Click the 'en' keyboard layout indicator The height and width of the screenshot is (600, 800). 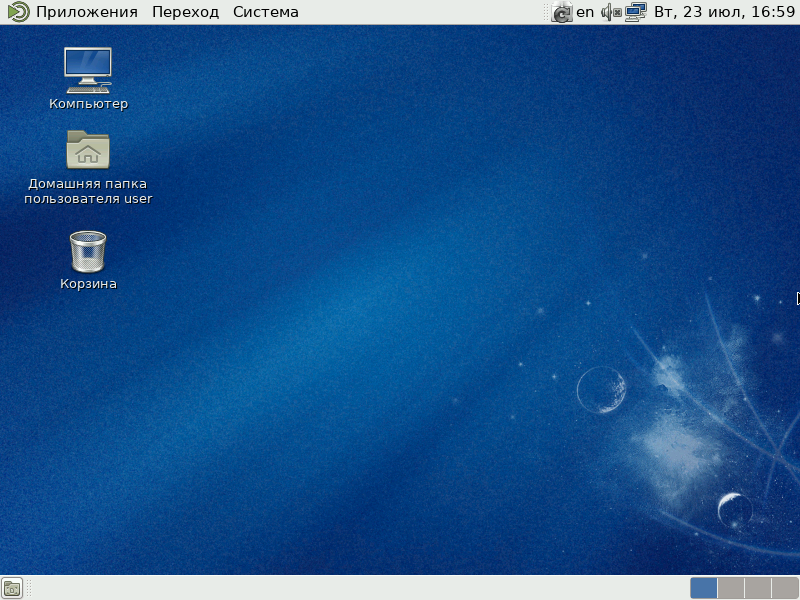[585, 12]
